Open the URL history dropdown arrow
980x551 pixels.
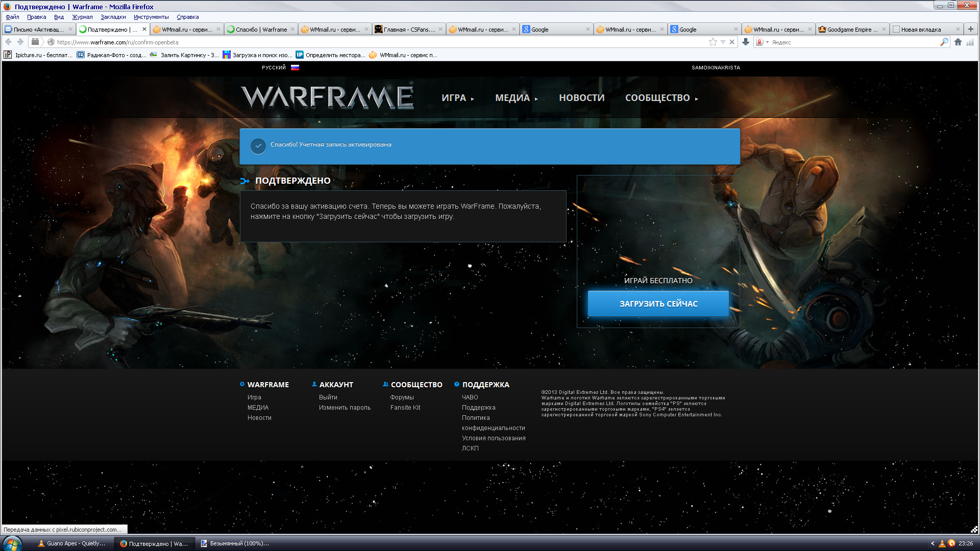(723, 42)
